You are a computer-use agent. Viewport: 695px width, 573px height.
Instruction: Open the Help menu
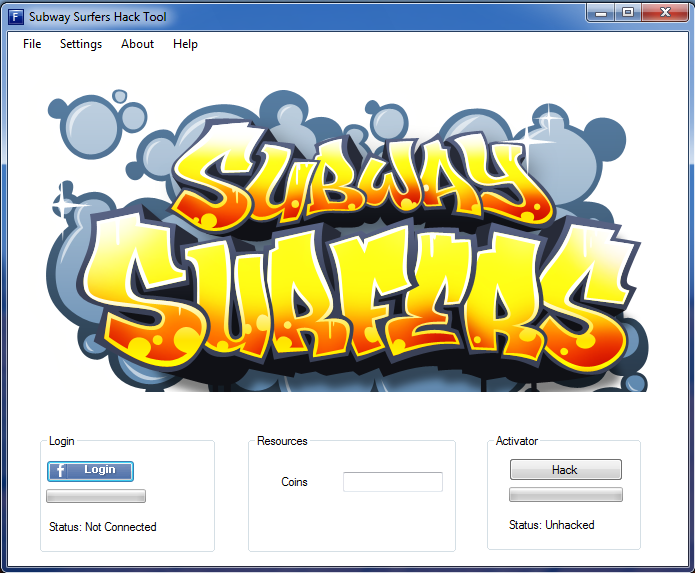[185, 44]
